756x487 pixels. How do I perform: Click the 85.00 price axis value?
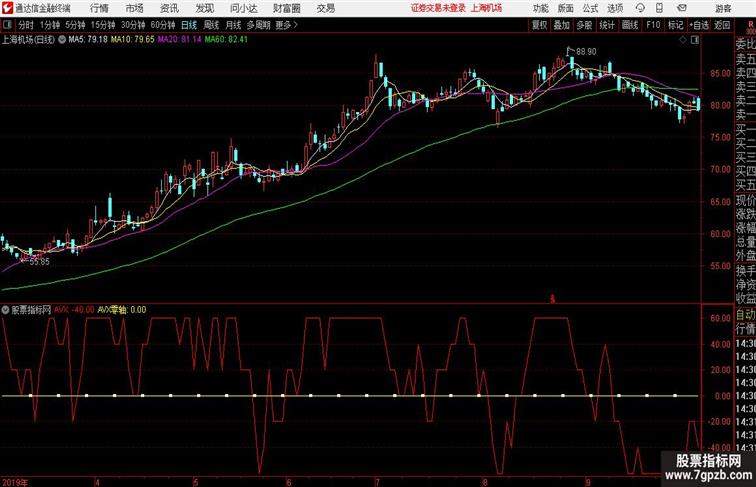point(720,73)
